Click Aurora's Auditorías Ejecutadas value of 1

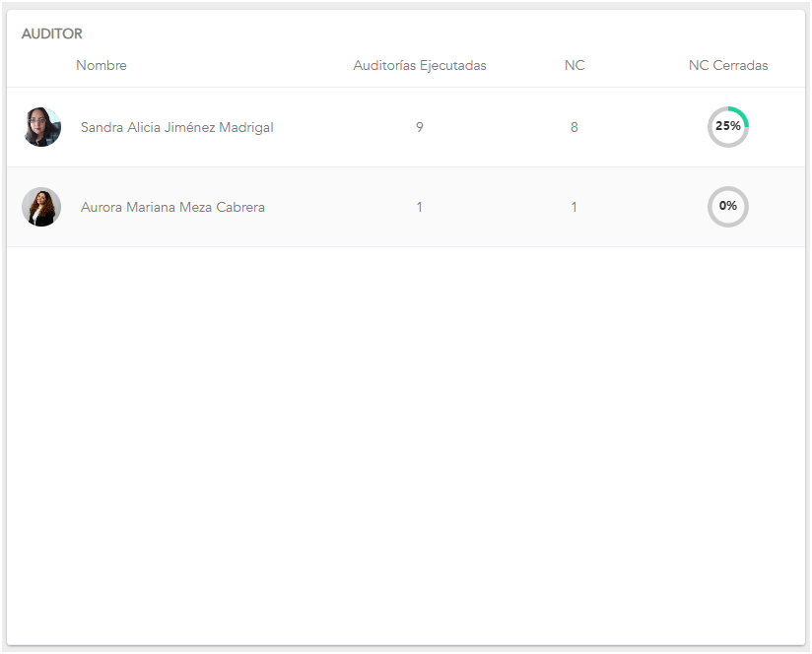[420, 207]
